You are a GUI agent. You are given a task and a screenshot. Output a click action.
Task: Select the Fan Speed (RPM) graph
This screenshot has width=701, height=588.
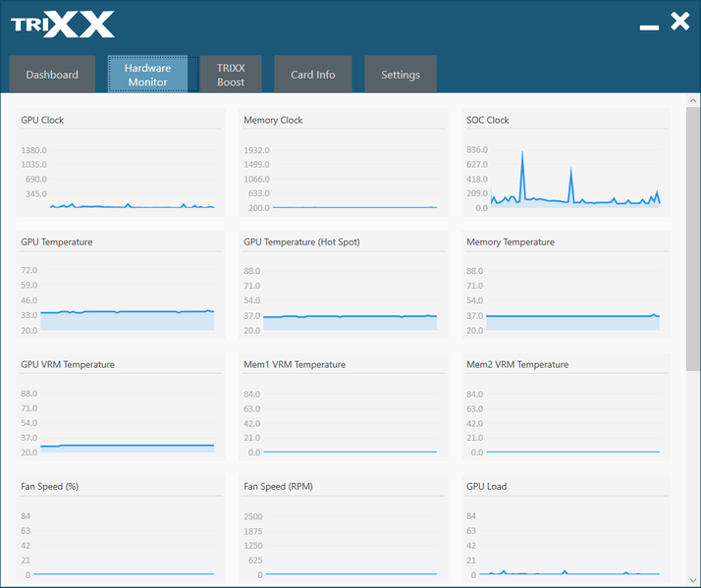tap(343, 530)
